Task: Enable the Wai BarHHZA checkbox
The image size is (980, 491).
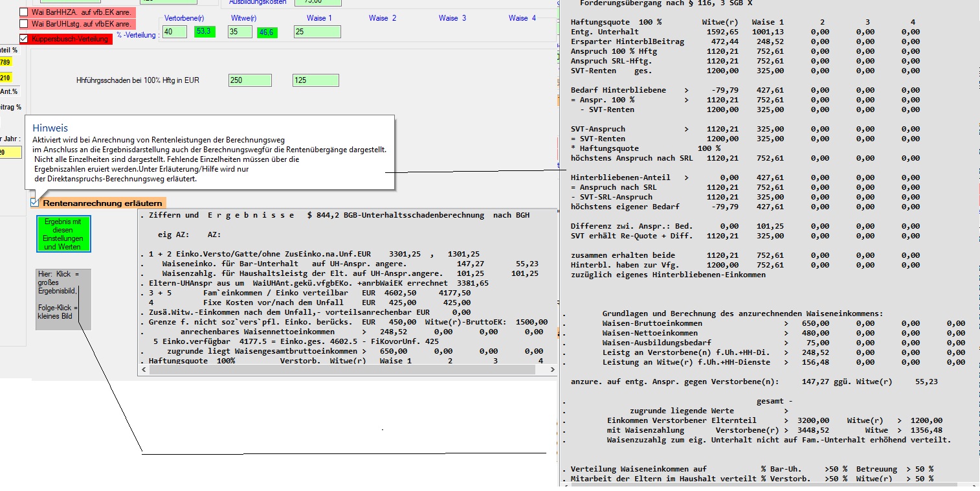Action: point(24,12)
